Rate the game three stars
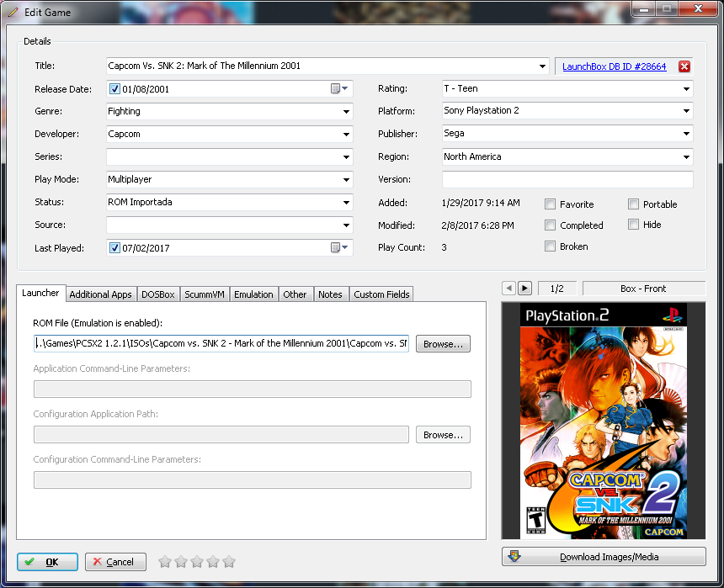Viewport: 724px width, 588px height. [197, 562]
